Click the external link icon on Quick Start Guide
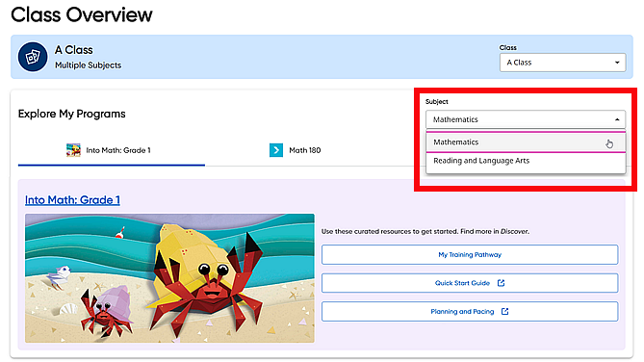 pyautogui.click(x=501, y=283)
